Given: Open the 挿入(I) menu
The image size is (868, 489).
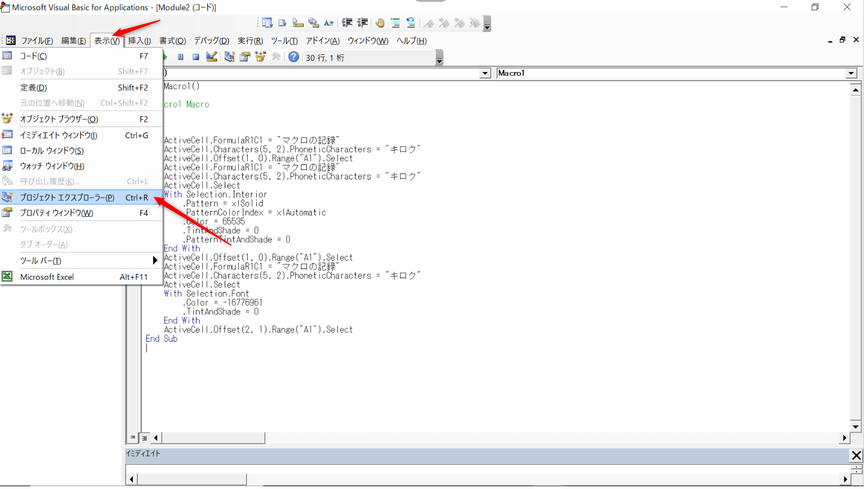Looking at the screenshot, I should [x=139, y=41].
